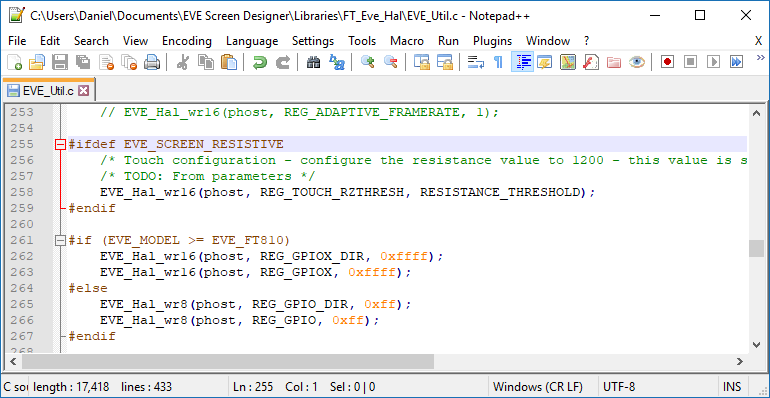This screenshot has height=398, width=770.
Task: Open the Settings menu
Action: pyautogui.click(x=313, y=41)
